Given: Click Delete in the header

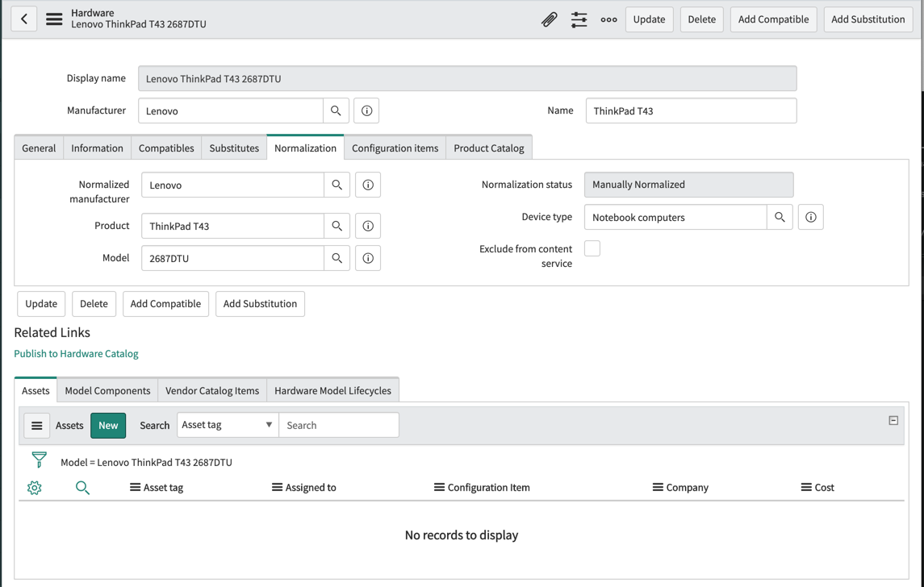Looking at the screenshot, I should click(x=702, y=19).
